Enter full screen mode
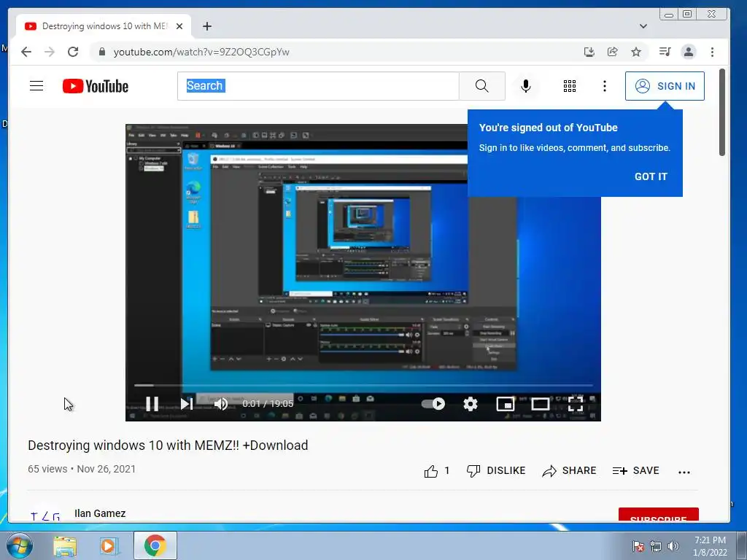Screen dimensions: 747x560 [576, 404]
